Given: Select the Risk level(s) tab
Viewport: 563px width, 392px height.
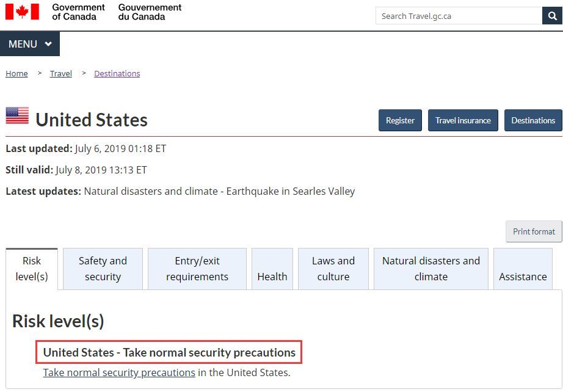Looking at the screenshot, I should (32, 269).
